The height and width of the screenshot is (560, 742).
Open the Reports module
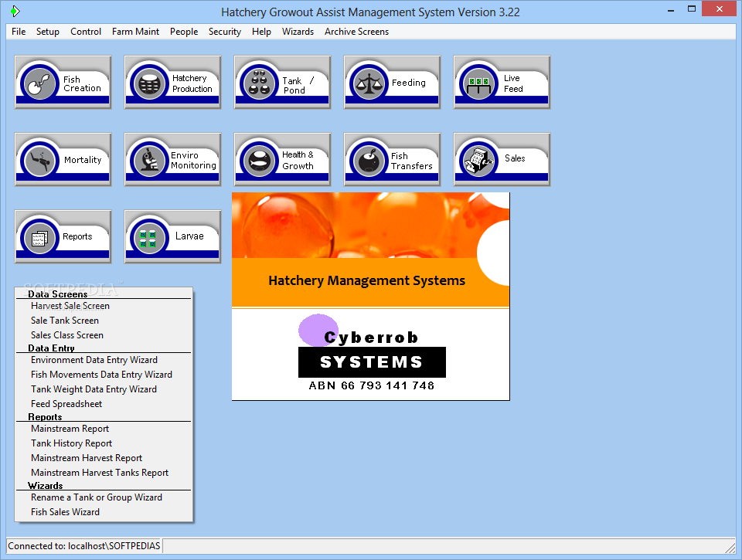(63, 236)
